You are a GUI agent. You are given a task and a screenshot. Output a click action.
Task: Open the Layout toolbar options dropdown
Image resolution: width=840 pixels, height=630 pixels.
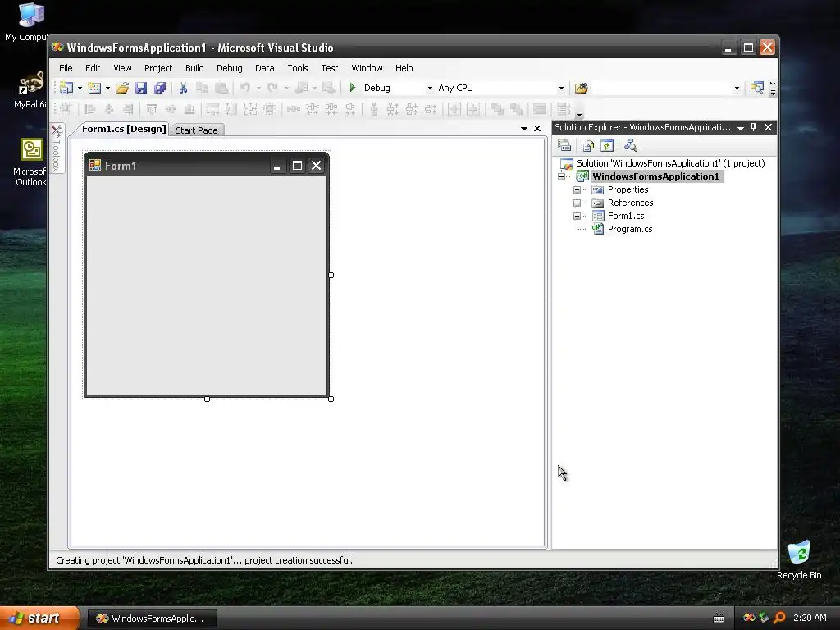click(x=579, y=113)
